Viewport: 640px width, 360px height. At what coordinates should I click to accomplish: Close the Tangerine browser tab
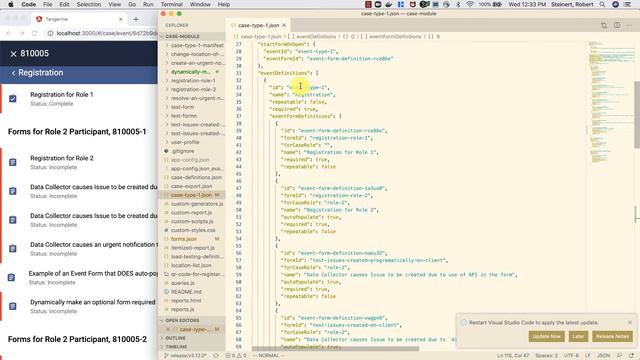[x=120, y=19]
